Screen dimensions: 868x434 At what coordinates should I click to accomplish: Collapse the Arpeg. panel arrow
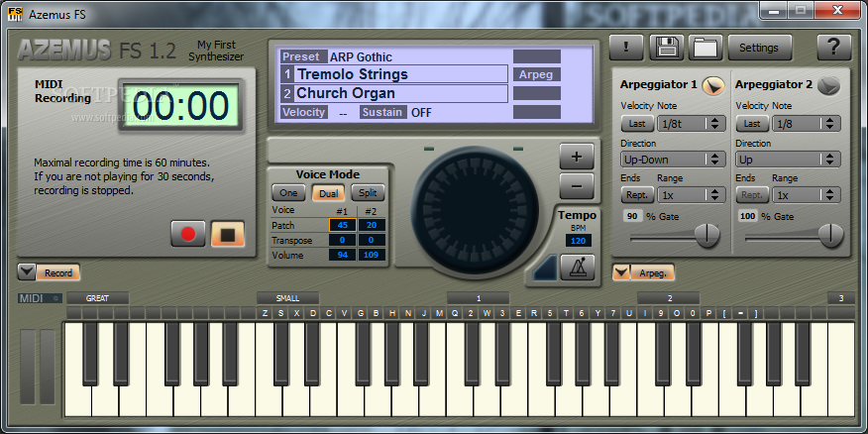coord(621,271)
